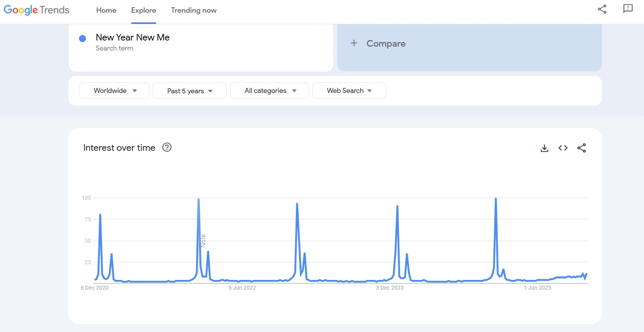Click Compare to add a term
Screen dimensions: 644x332
coord(386,44)
